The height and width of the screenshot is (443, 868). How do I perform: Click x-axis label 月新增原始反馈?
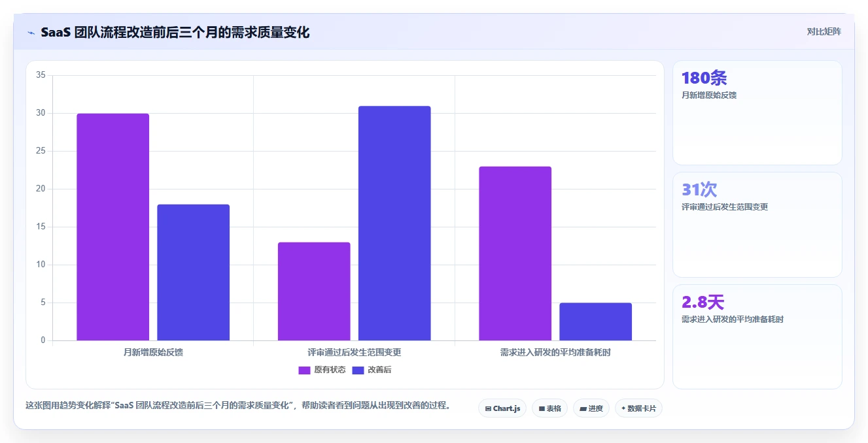coord(153,352)
